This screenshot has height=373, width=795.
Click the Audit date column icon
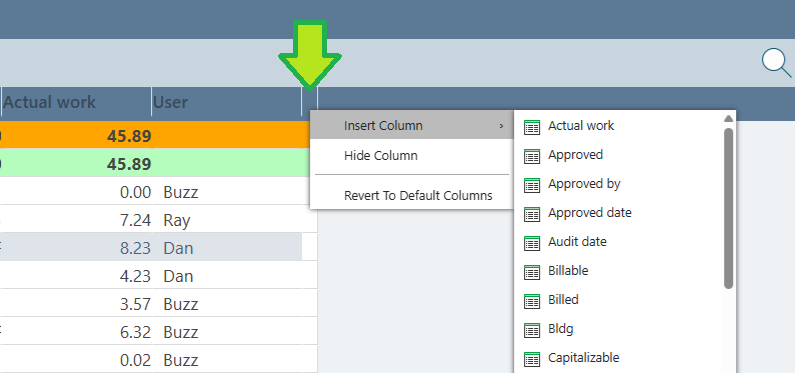pos(531,243)
